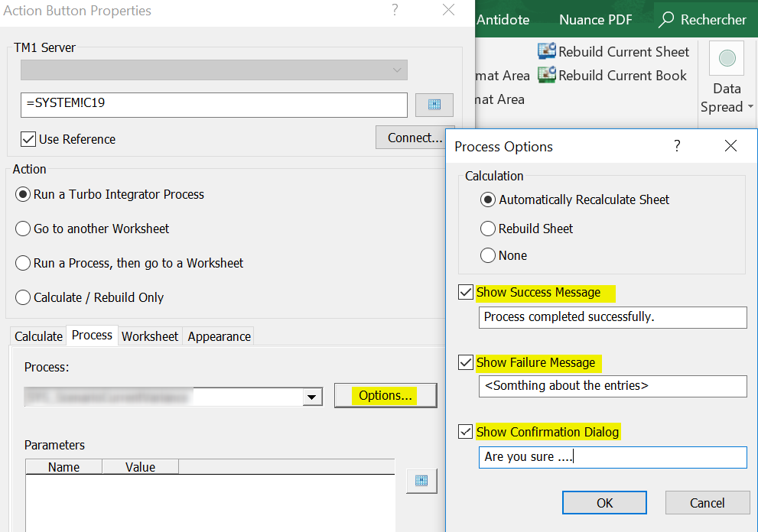The height and width of the screenshot is (532, 758).
Task: Click the cell reference picker beside Parameters grid
Action: click(421, 481)
